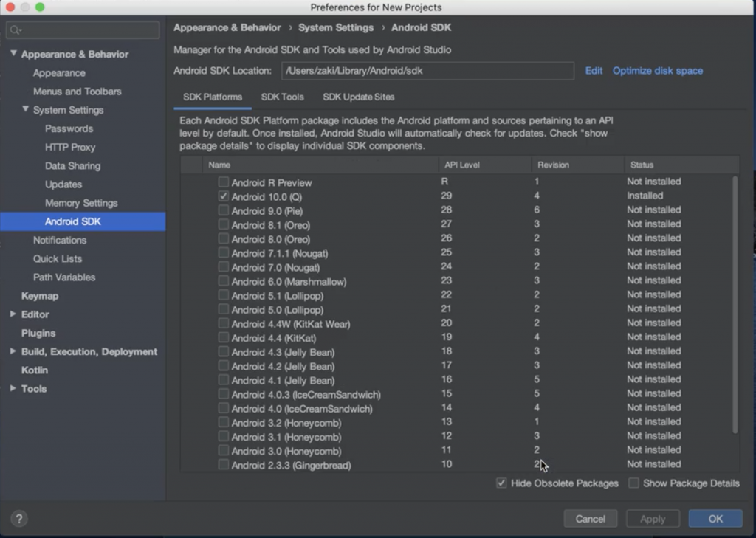Focus the settings search field
Image resolution: width=756 pixels, height=538 pixels.
point(83,30)
